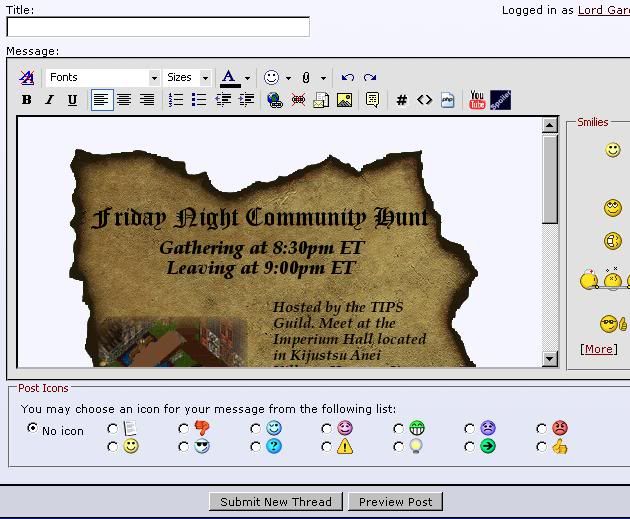Screen dimensions: 630x519
Task: Select the pink smiley post icon
Action: 327,429
